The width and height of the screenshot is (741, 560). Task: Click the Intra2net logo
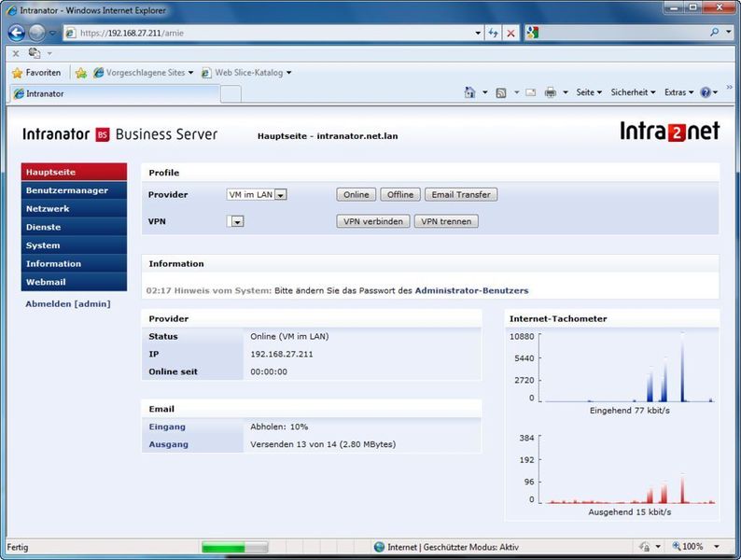coord(670,132)
